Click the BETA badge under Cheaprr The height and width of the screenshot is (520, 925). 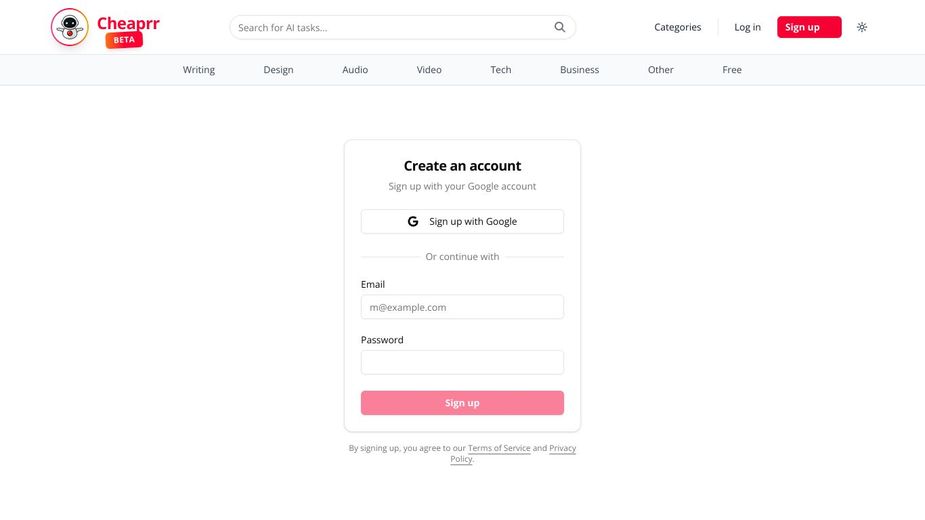124,40
